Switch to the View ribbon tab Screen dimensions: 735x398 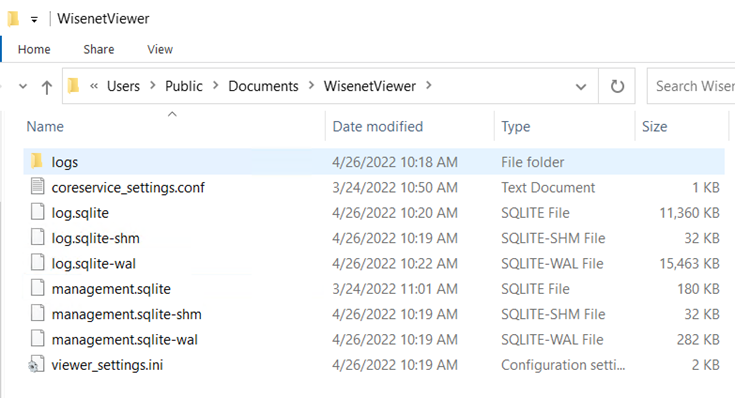160,49
